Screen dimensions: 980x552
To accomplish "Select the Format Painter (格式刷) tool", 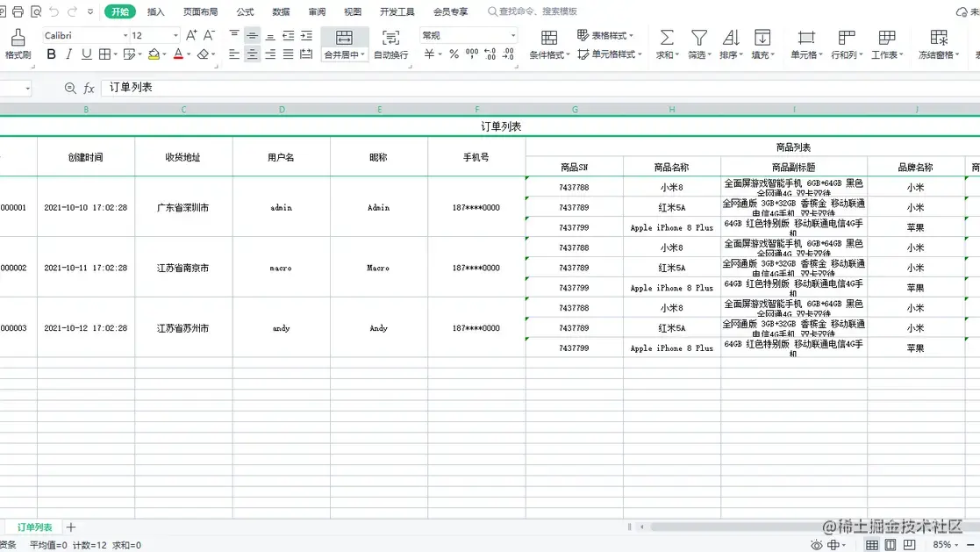I will click(x=18, y=44).
